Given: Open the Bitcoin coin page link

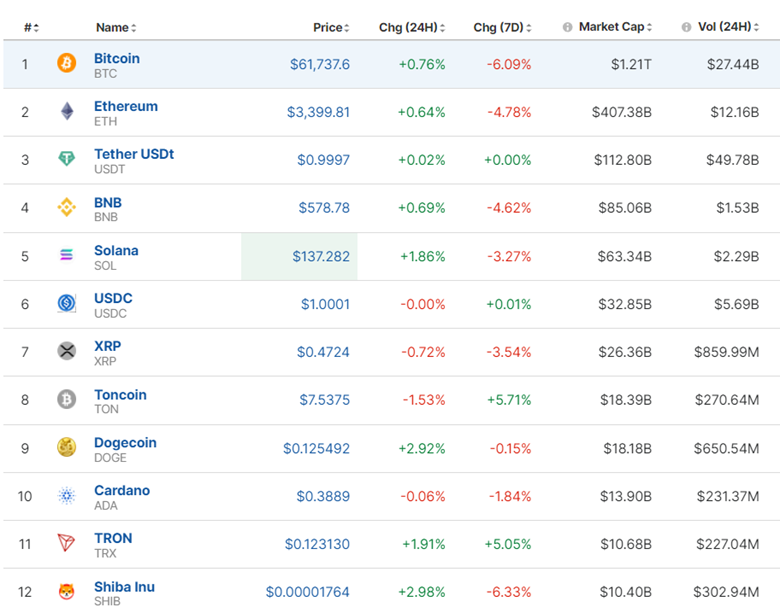Looking at the screenshot, I should (x=117, y=58).
